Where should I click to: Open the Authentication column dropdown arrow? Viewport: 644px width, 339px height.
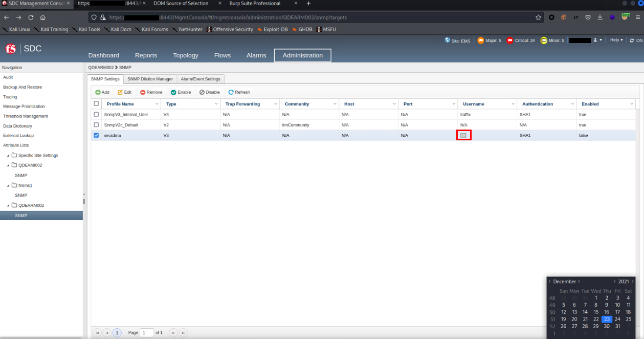tap(572, 104)
